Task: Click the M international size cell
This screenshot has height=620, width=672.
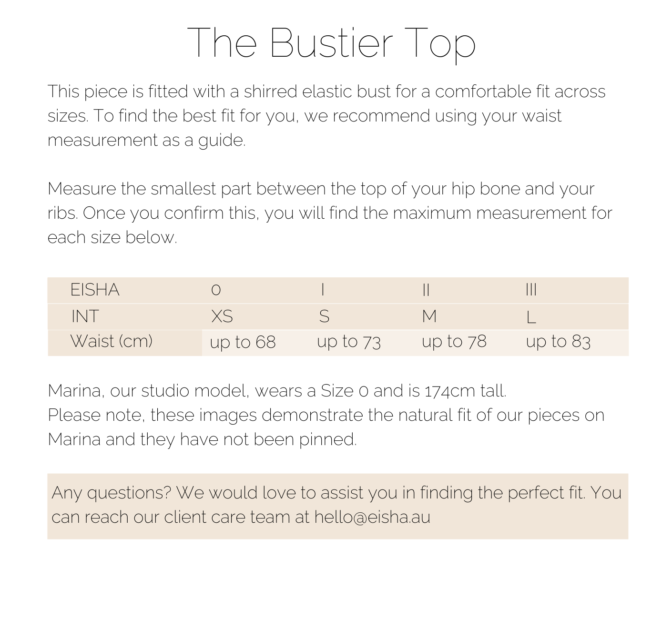Action: [x=429, y=316]
